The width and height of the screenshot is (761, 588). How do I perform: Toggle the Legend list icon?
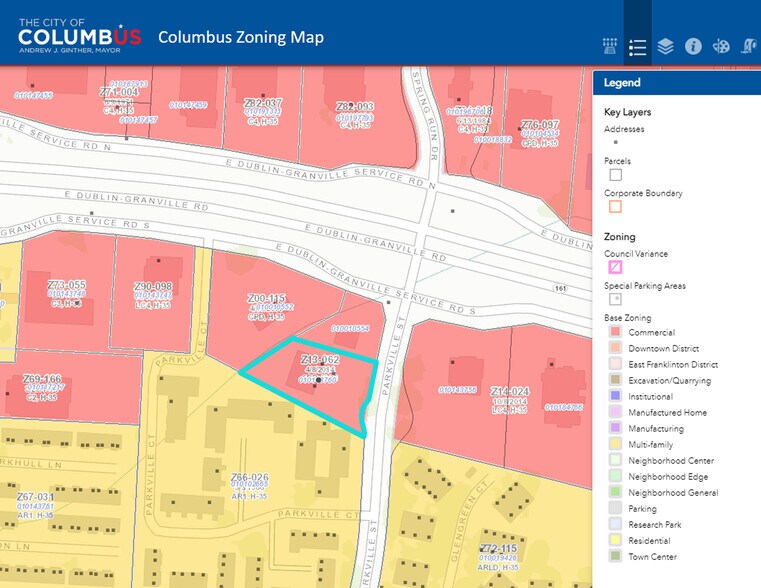(x=638, y=47)
